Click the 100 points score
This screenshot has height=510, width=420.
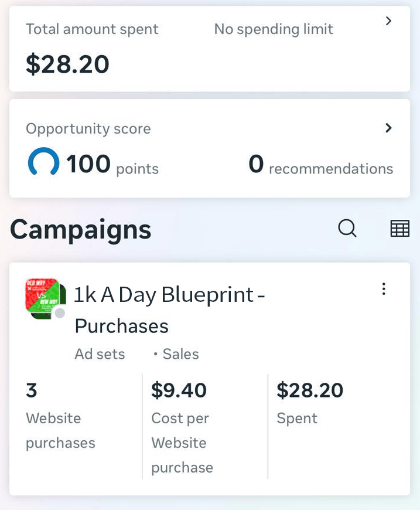tap(112, 165)
